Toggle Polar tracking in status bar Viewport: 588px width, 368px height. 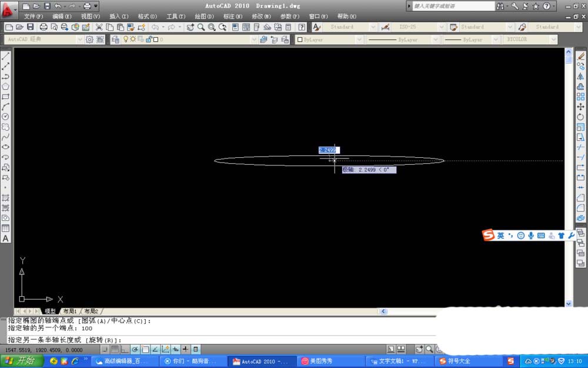pos(135,349)
